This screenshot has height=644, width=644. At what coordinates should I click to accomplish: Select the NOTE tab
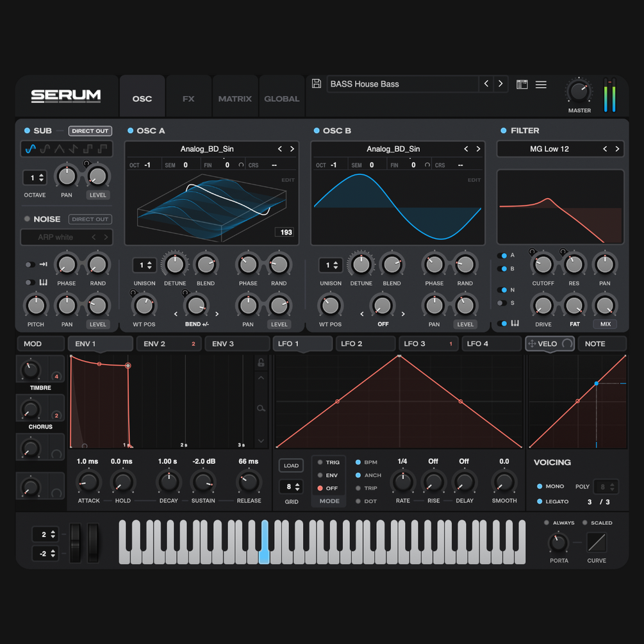pos(602,343)
